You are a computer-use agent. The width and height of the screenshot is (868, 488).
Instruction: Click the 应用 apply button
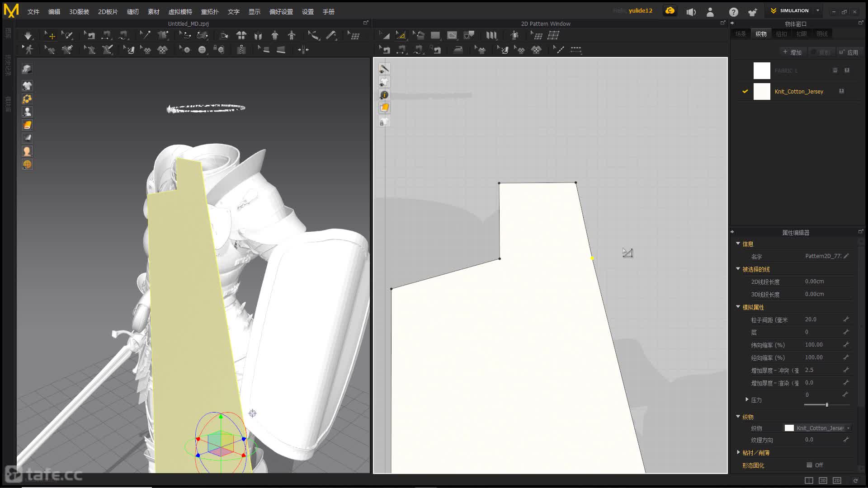849,52
